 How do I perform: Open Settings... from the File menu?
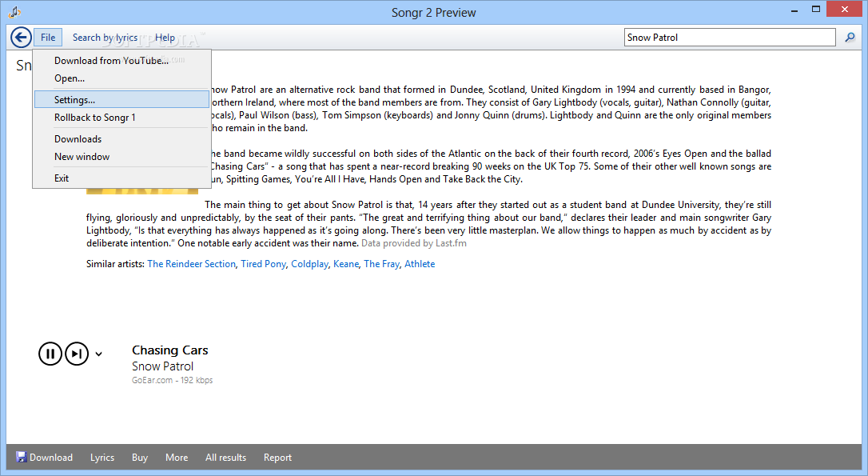point(121,100)
